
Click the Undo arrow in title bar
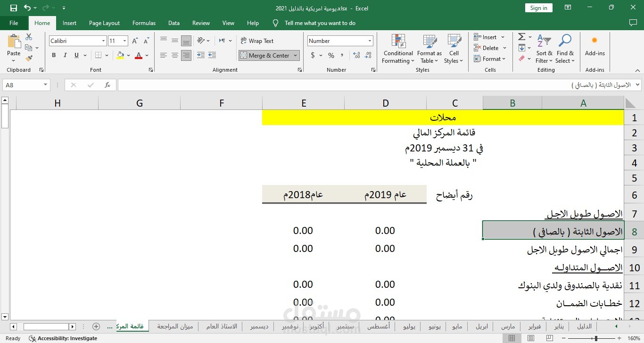pos(27,8)
